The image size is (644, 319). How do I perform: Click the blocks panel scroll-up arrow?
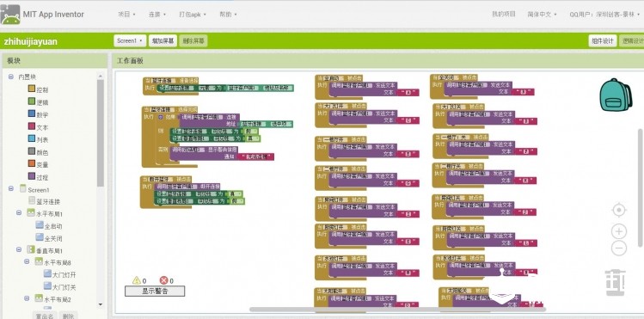(x=101, y=76)
